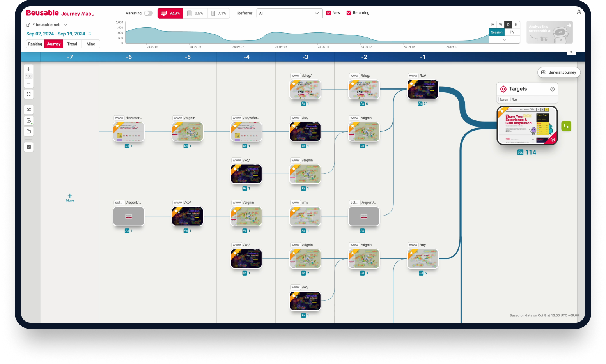
Task: Uncheck the Returning visitors checkbox
Action: (x=348, y=12)
